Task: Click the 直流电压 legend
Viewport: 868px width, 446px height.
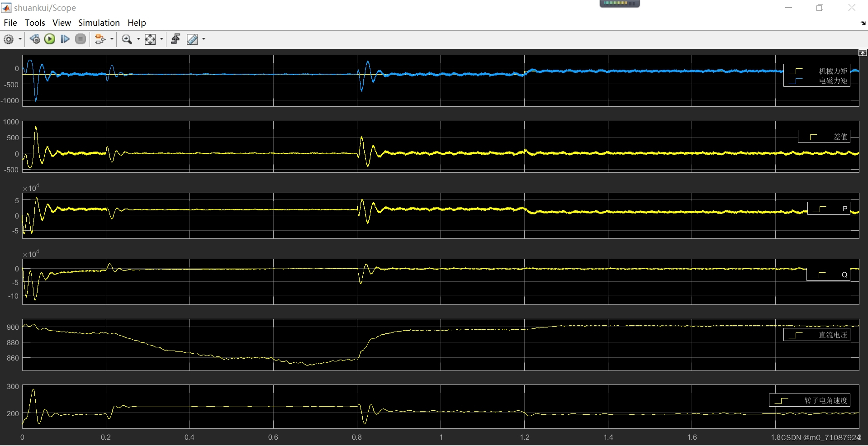Action: pos(817,335)
